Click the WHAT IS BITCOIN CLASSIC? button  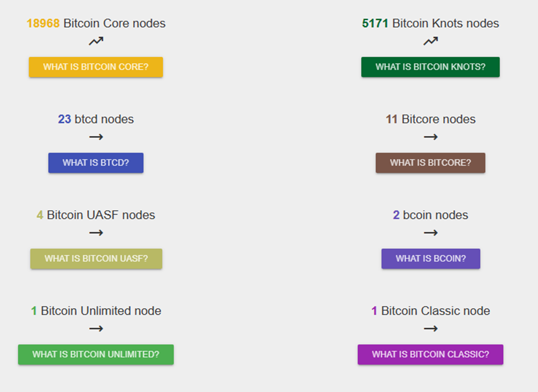(x=430, y=354)
